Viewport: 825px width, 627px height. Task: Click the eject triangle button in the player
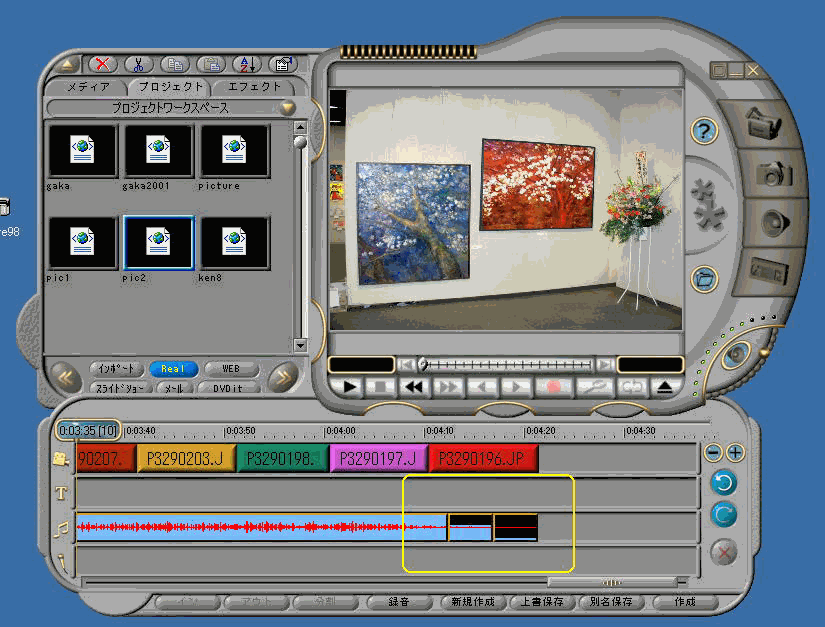coord(664,387)
